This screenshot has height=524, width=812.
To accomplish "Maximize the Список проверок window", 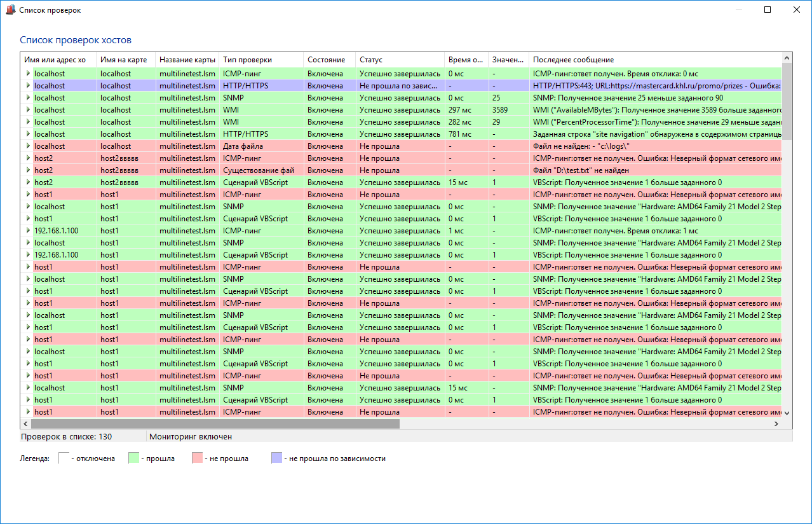I will click(x=768, y=10).
